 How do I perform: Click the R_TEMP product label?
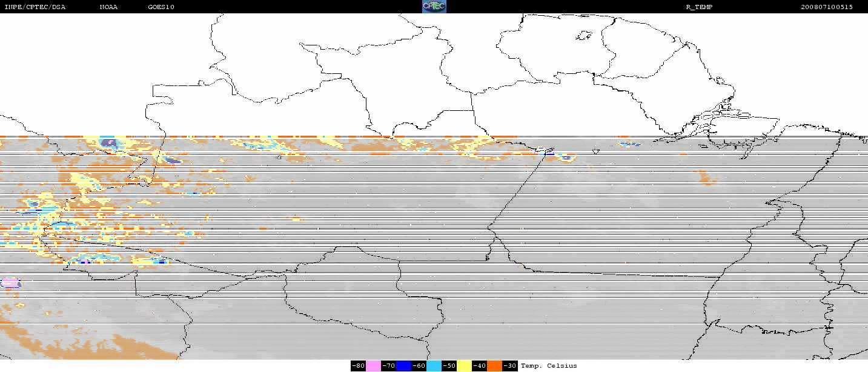[699, 7]
